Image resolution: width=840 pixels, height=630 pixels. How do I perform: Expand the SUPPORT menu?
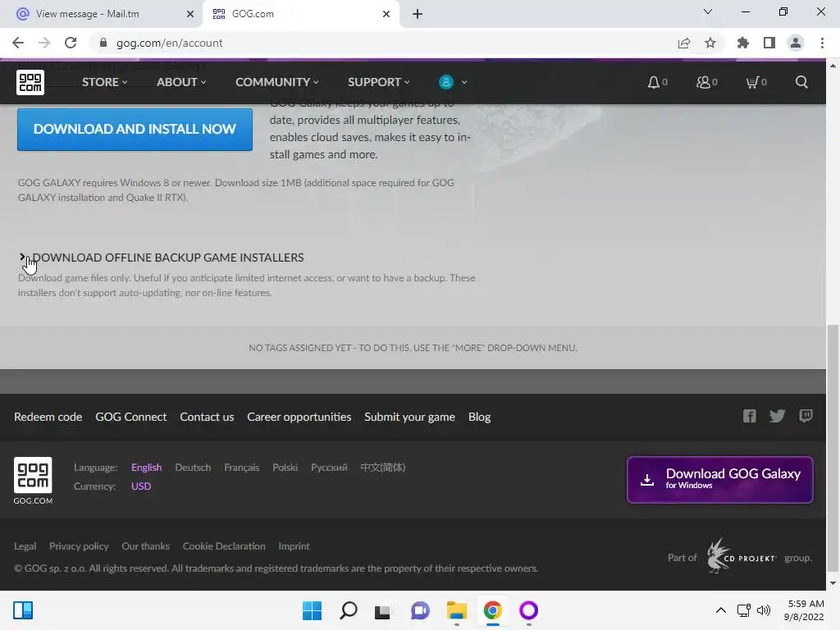point(379,82)
